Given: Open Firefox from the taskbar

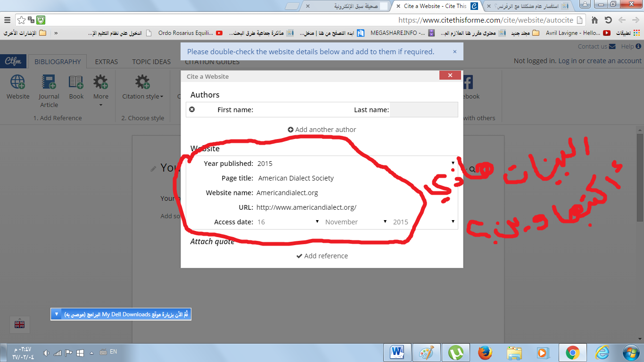Looking at the screenshot, I should pyautogui.click(x=485, y=353).
